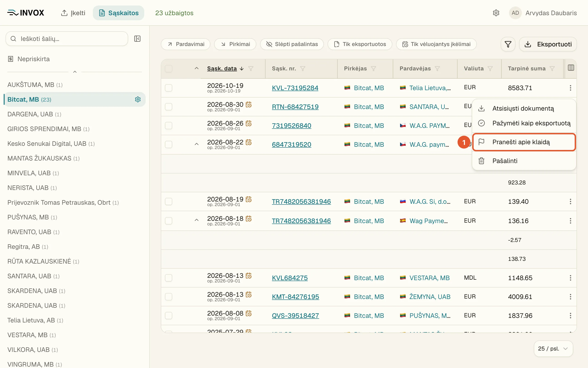Viewport: 588px width, 368px height.
Task: Open row actions for invoice KMT-84276195
Action: click(x=570, y=297)
